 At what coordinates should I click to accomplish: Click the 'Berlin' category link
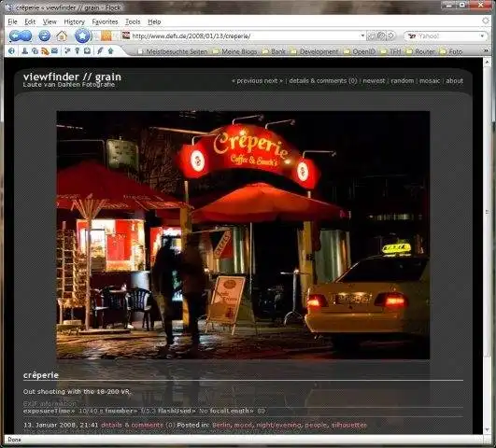click(221, 425)
